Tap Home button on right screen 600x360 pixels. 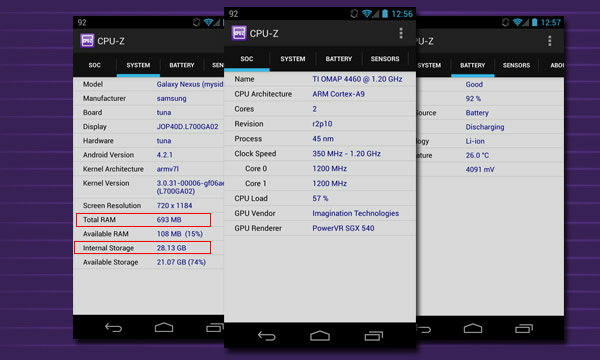click(473, 328)
